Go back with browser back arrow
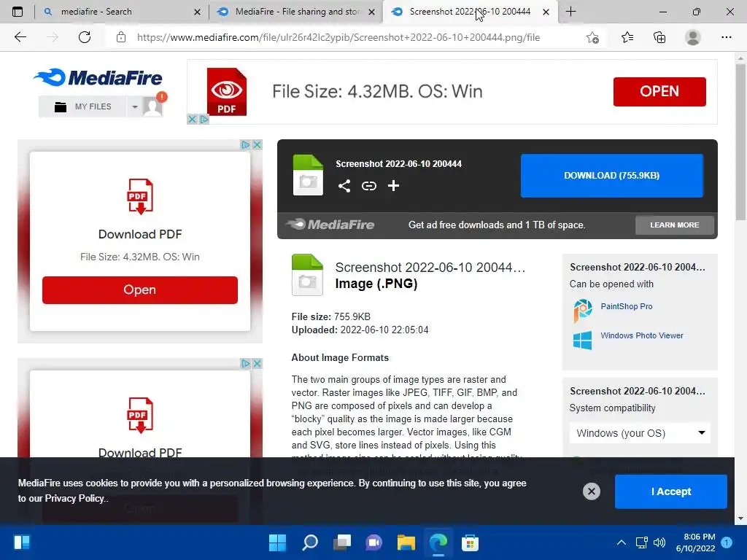The image size is (747, 560). (20, 37)
